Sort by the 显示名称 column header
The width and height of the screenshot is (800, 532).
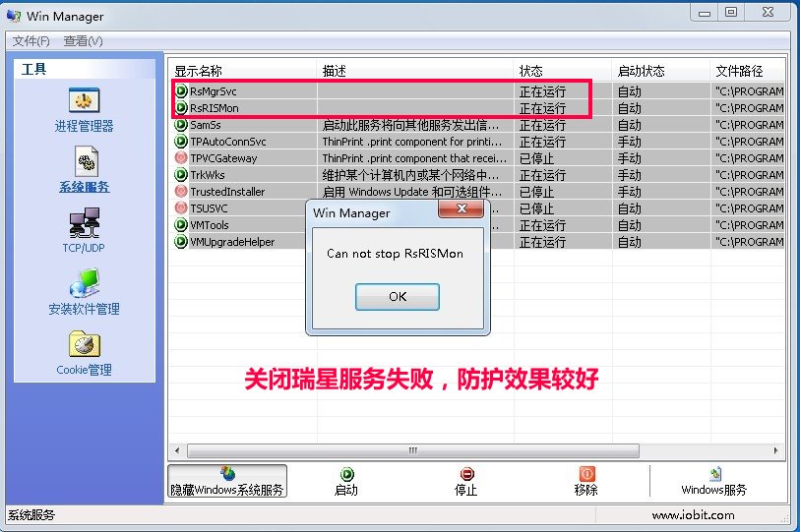click(243, 71)
